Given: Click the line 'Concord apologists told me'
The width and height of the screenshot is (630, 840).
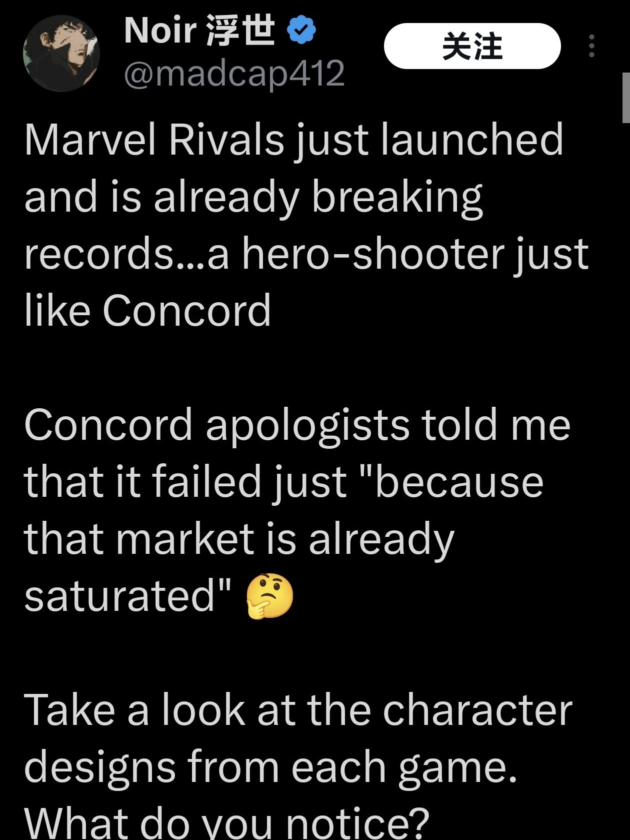Looking at the screenshot, I should 297,425.
